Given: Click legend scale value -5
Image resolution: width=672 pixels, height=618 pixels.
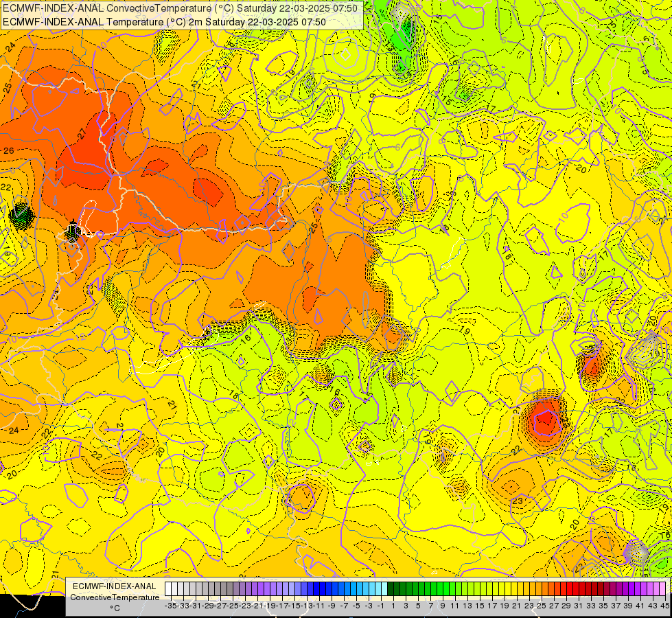Looking at the screenshot, I should click(x=356, y=606).
